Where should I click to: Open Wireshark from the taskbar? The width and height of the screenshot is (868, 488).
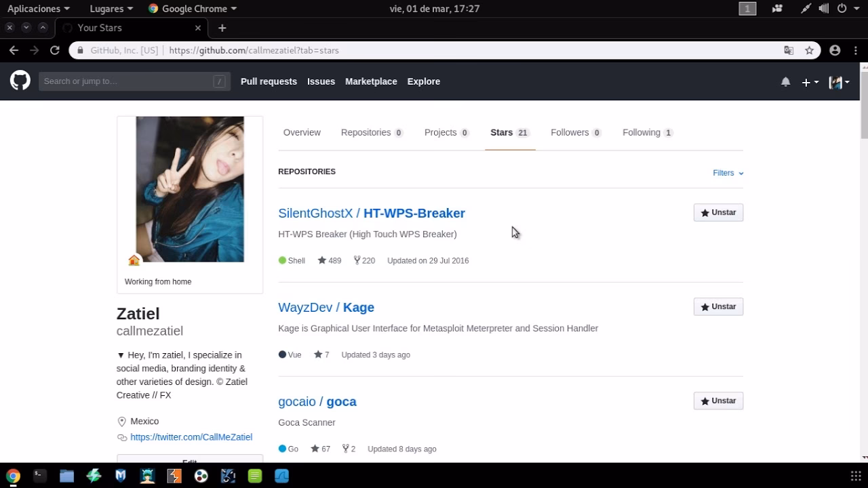(x=281, y=476)
